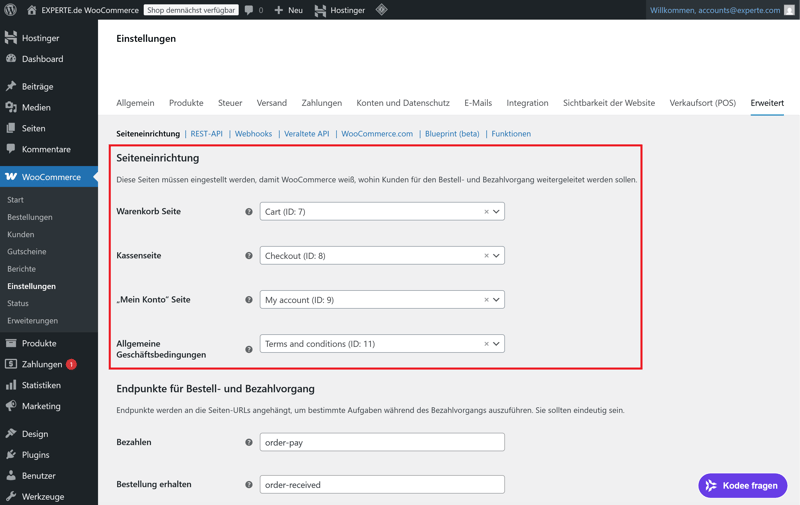The image size is (800, 505).
Task: Open the Webhooks subsection link
Action: point(253,134)
